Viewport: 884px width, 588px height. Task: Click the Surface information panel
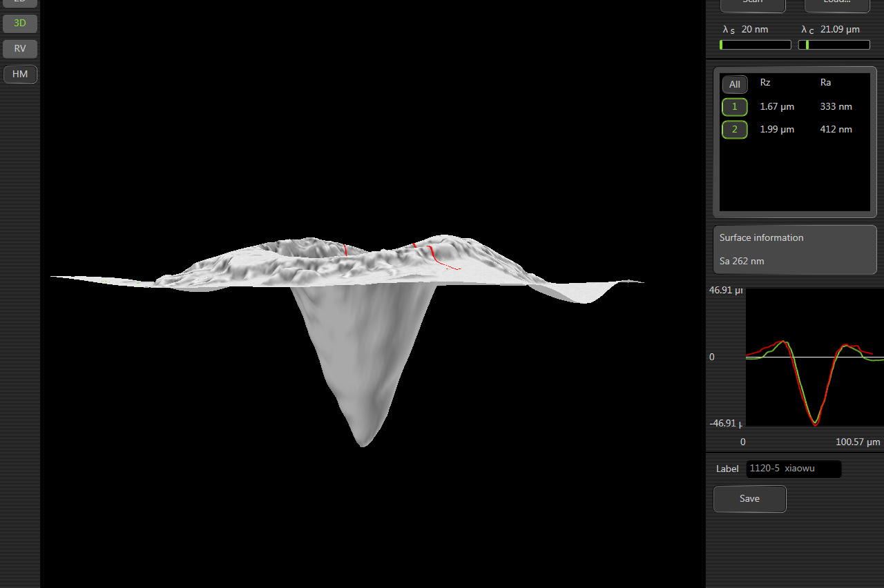click(x=794, y=249)
